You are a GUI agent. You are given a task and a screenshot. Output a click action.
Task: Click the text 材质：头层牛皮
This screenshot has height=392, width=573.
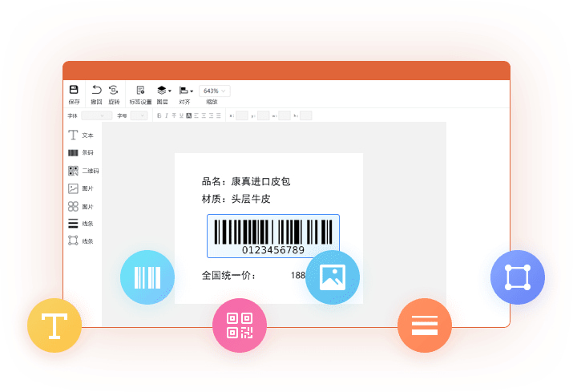click(236, 199)
